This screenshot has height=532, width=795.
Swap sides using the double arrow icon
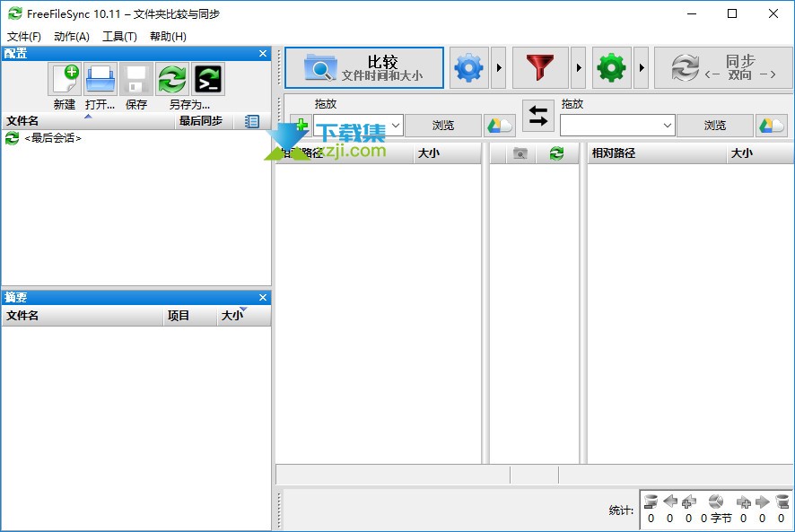point(538,116)
